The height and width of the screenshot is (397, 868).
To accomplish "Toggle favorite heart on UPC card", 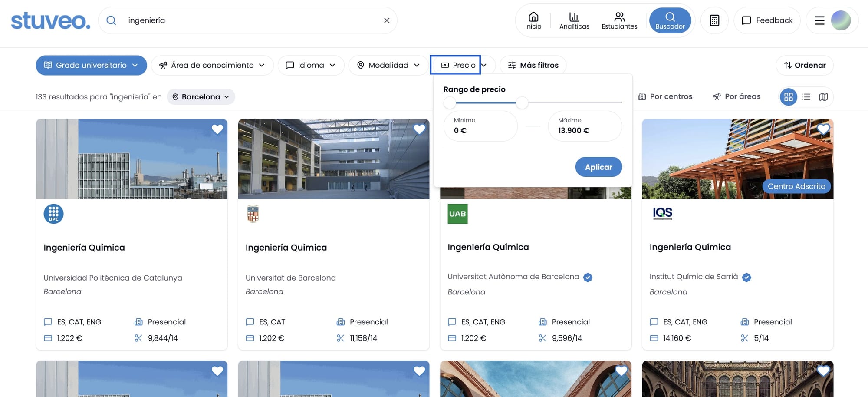I will point(217,129).
